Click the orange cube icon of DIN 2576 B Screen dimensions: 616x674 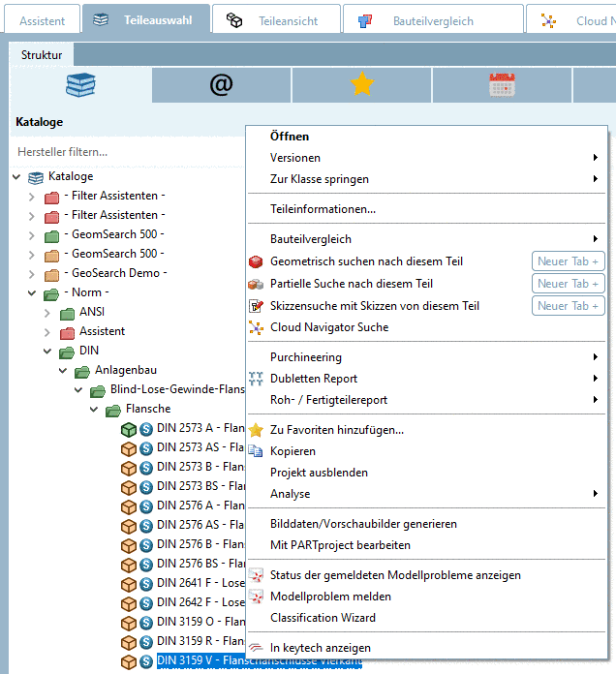click(x=129, y=545)
